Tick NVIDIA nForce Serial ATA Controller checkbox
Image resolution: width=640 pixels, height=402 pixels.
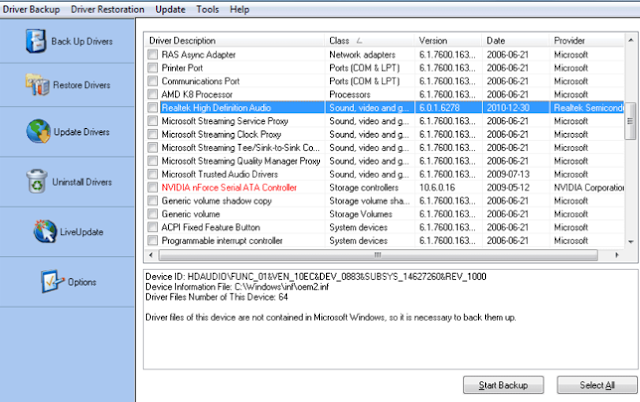click(153, 187)
